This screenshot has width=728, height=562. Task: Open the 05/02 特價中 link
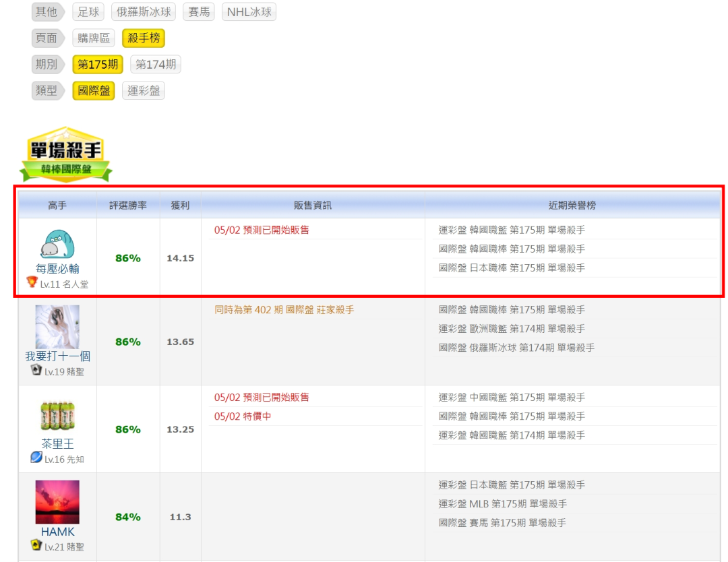[243, 416]
